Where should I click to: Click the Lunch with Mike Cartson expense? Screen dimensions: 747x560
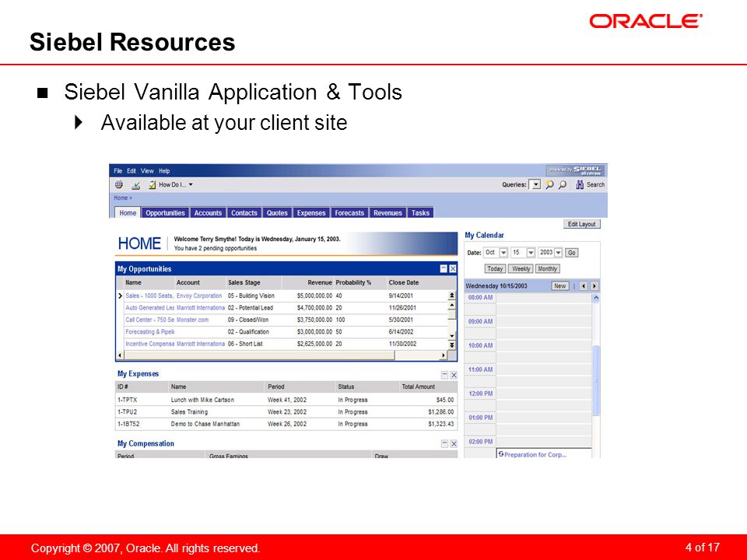click(202, 400)
